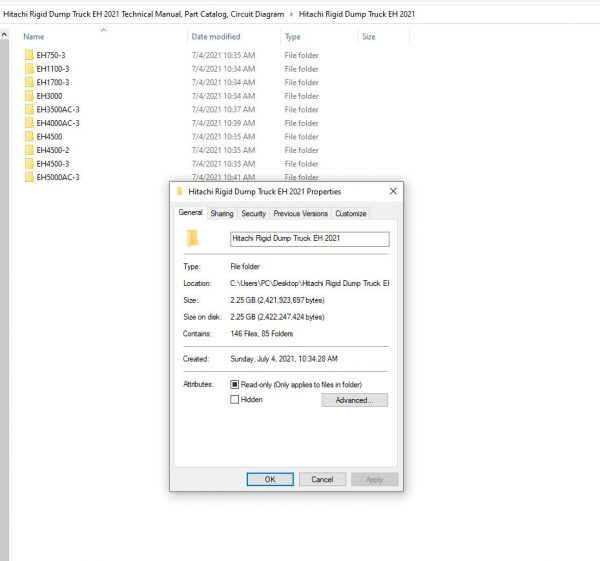Click breadcrumb 'Hitachi Rigid Dump Truck EH 2021 Technical Manual'
Image resolution: width=600 pixels, height=561 pixels.
tap(143, 14)
